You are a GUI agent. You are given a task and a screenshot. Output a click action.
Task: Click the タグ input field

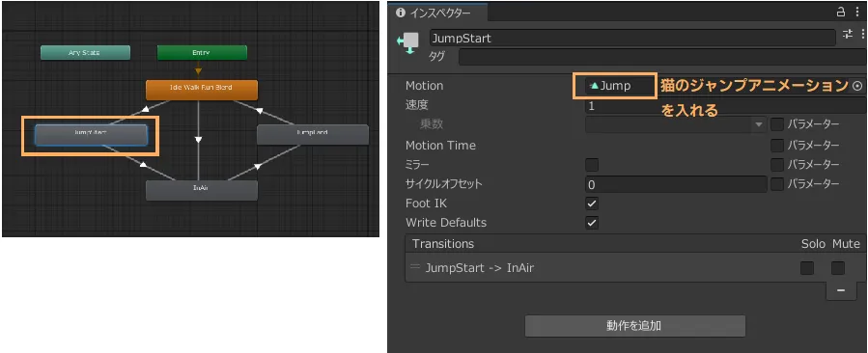[662, 57]
